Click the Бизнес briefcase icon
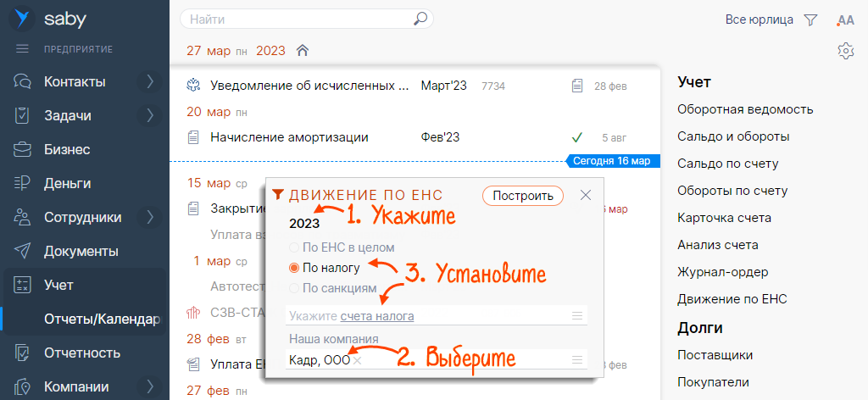 coord(22,149)
